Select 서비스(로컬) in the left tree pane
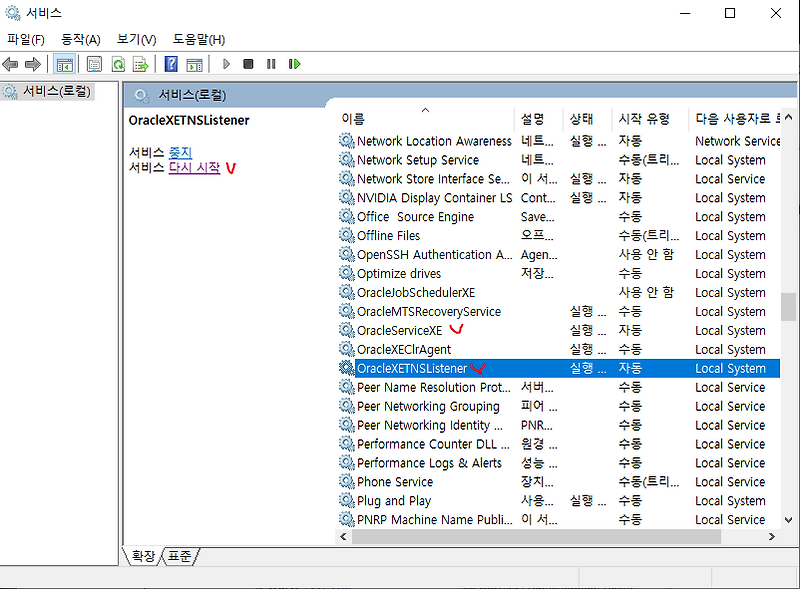This screenshot has height=589, width=800. point(55,90)
